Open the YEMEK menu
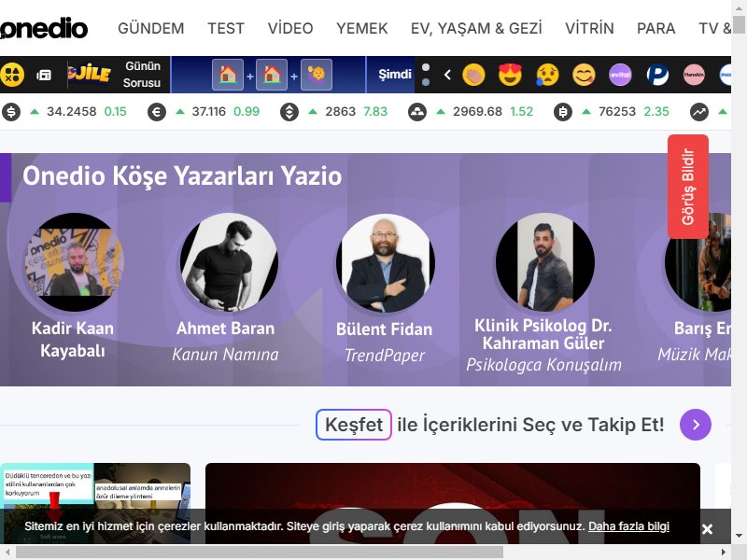Viewport: 747px width, 560px height. [362, 29]
